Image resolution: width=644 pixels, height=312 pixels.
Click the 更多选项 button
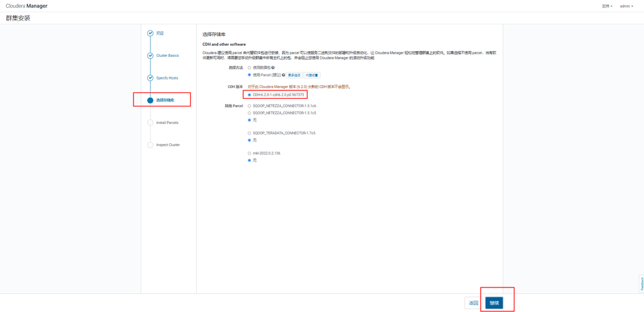coord(294,75)
